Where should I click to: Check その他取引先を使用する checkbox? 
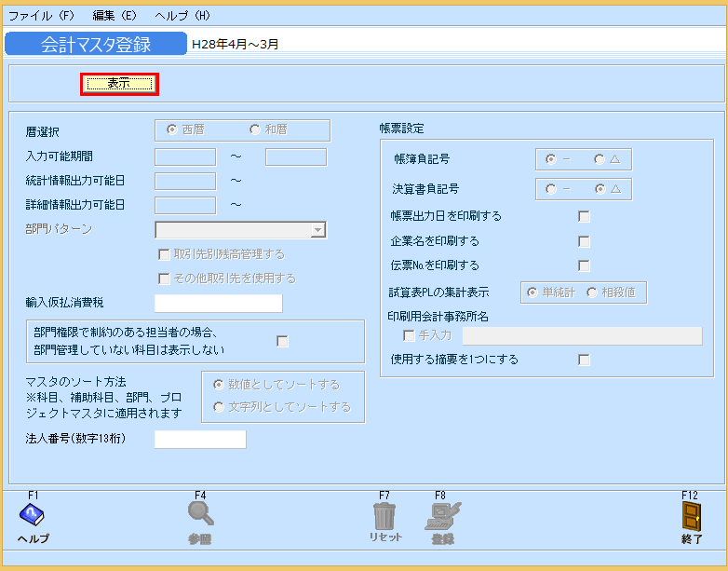tap(164, 279)
